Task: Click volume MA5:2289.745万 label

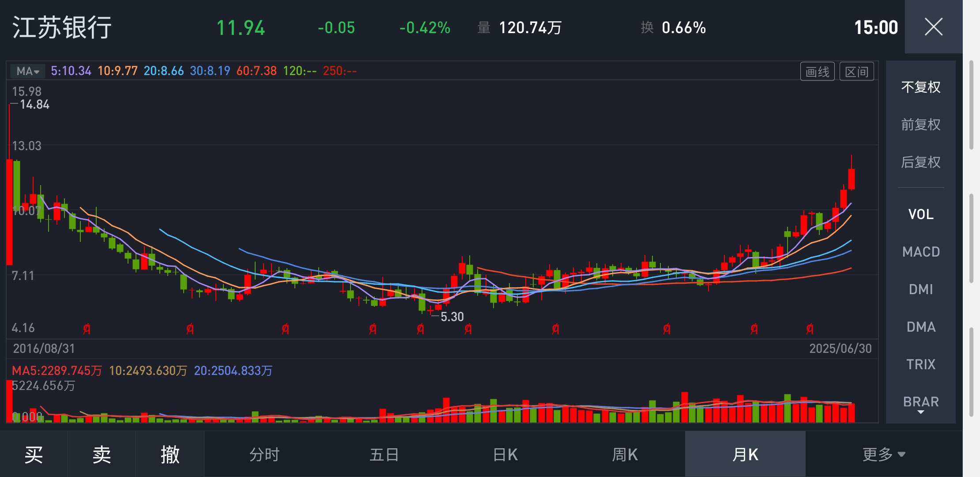Action: (x=57, y=371)
